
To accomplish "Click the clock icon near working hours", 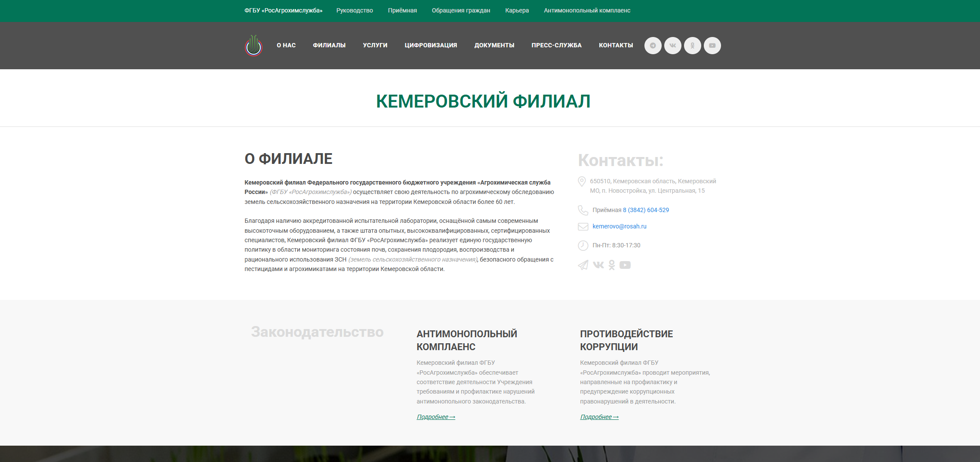I will click(583, 246).
